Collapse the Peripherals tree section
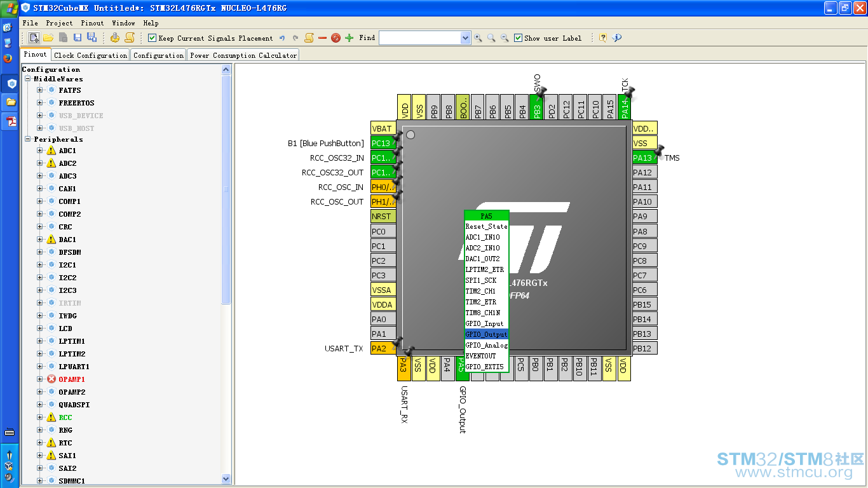Viewport: 868px width, 488px height. (x=28, y=139)
